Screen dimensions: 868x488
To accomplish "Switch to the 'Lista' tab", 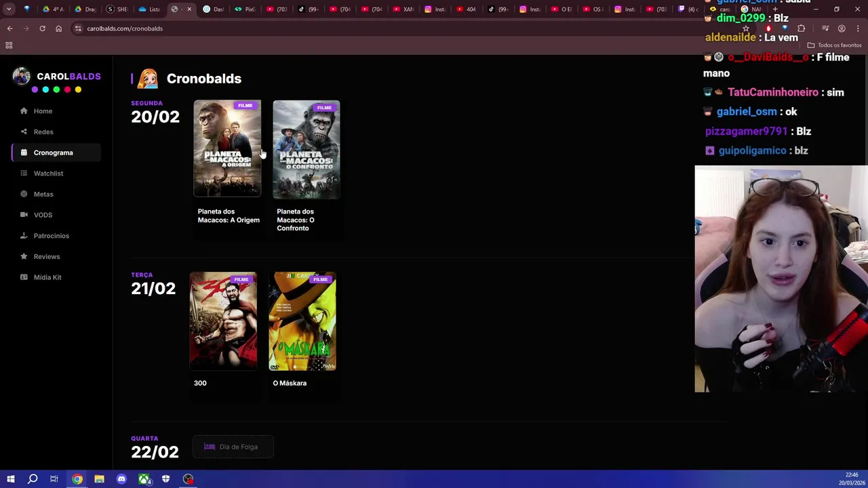I will click(149, 9).
